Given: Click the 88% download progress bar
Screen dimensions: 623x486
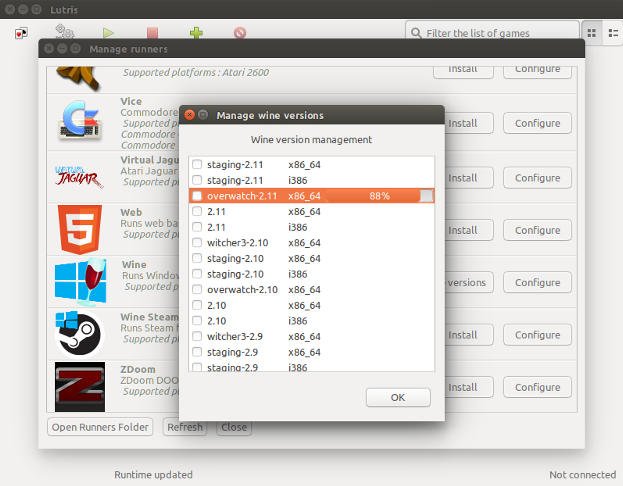Looking at the screenshot, I should click(x=379, y=196).
